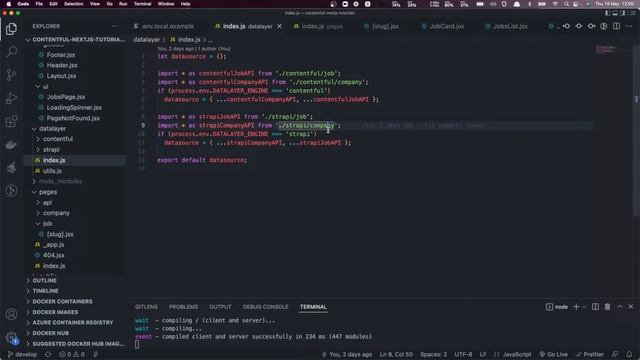Open the GITLENS panel tab
The image size is (640, 360).
[x=146, y=307]
